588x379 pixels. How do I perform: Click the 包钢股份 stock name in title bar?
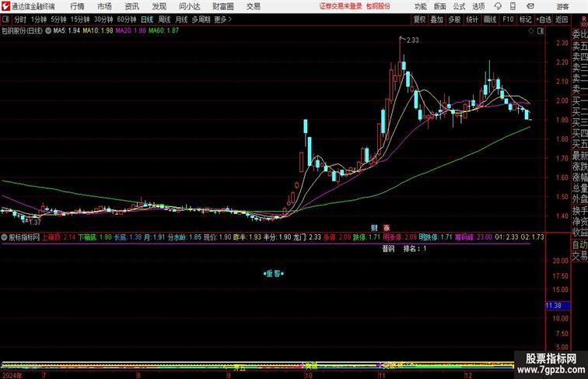click(378, 6)
